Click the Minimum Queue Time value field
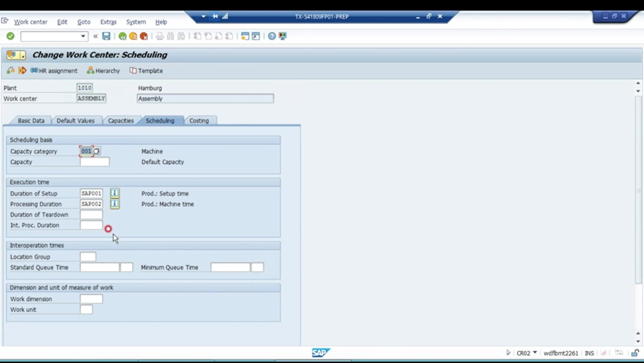Image resolution: width=644 pixels, height=363 pixels. tap(230, 267)
